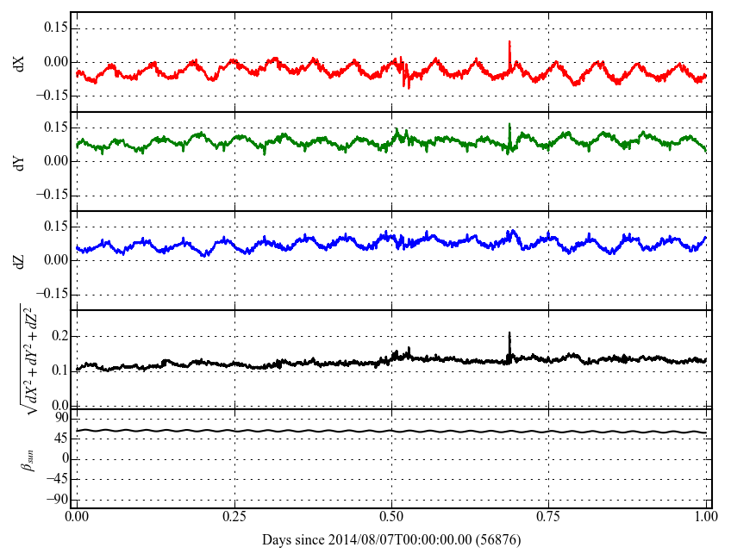The image size is (731, 560).
Task: Click the tallest spike in red dX curve
Action: point(509,42)
